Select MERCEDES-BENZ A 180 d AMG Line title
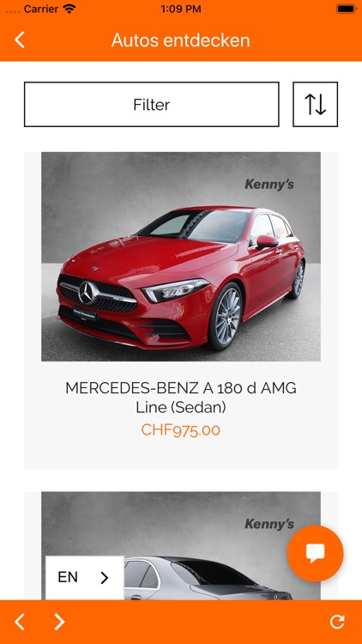This screenshot has width=362, height=644. click(x=181, y=398)
